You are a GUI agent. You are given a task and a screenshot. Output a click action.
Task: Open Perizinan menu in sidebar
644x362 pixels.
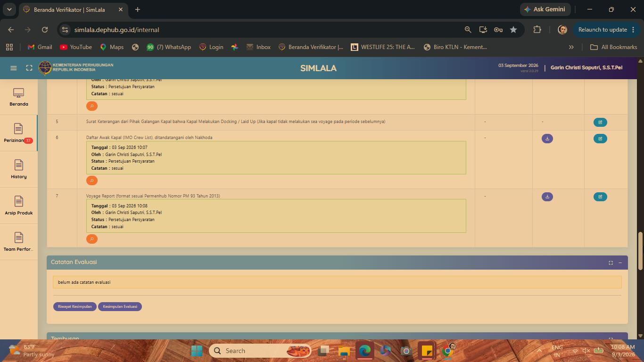[x=18, y=133]
